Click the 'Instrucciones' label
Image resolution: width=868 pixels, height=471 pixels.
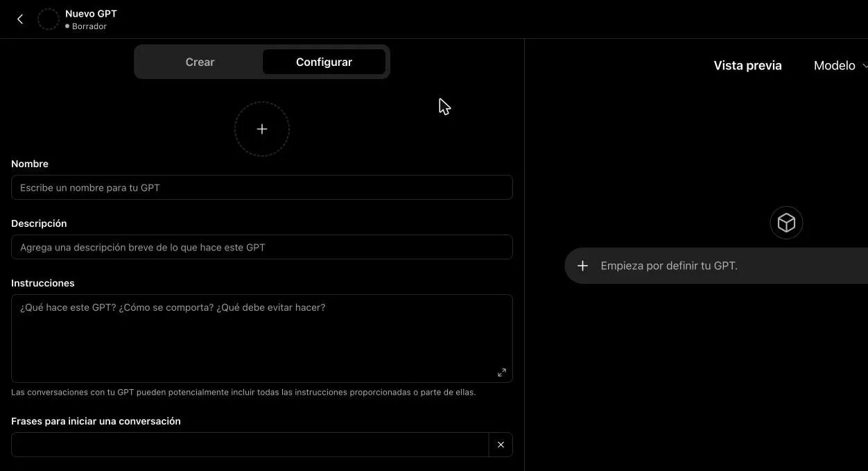(43, 283)
